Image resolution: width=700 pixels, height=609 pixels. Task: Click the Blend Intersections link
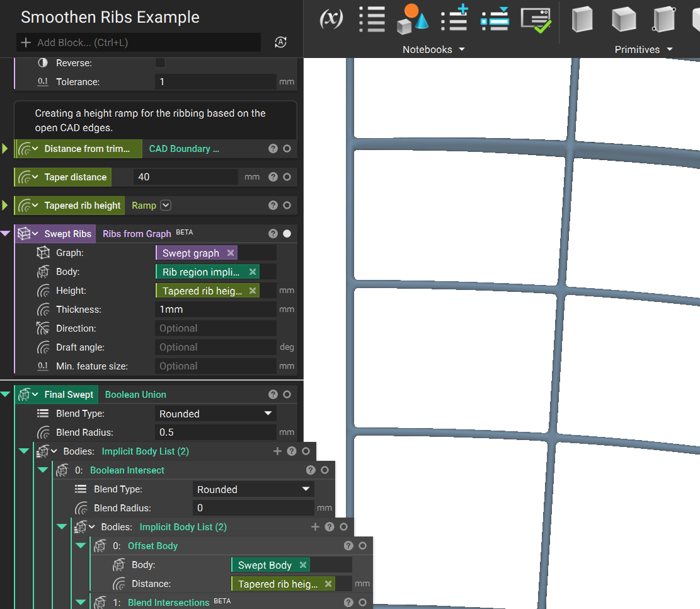168,602
